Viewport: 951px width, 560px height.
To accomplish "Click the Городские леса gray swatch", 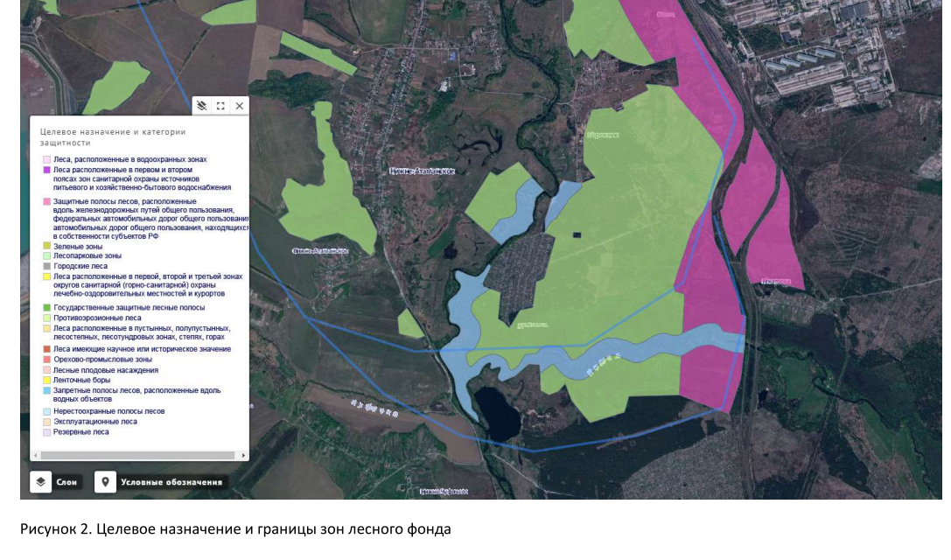I will tap(46, 266).
